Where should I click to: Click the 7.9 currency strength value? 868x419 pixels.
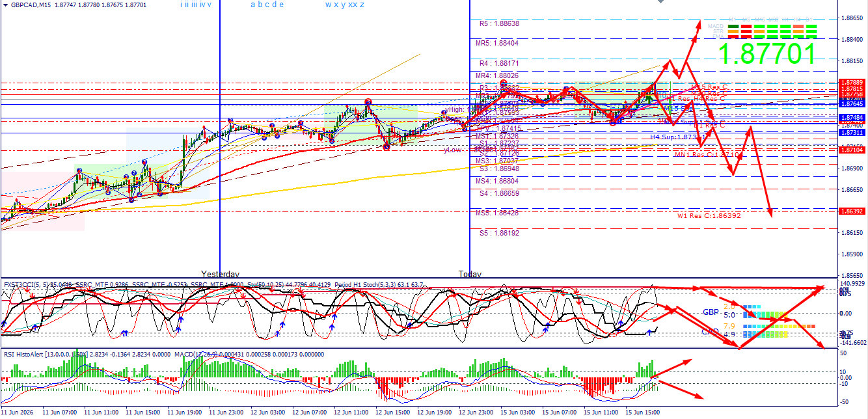point(729,326)
